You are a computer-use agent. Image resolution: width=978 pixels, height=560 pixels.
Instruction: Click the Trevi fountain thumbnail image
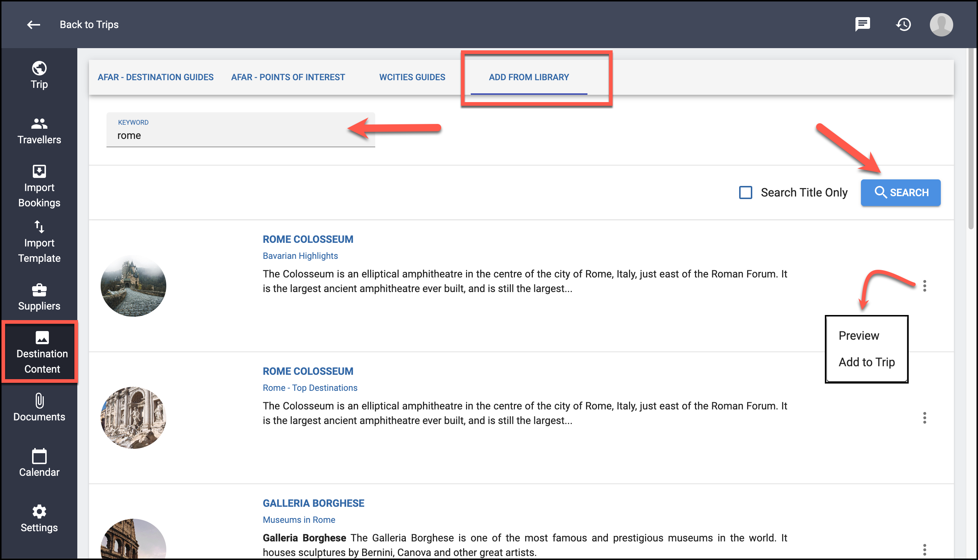[133, 418]
